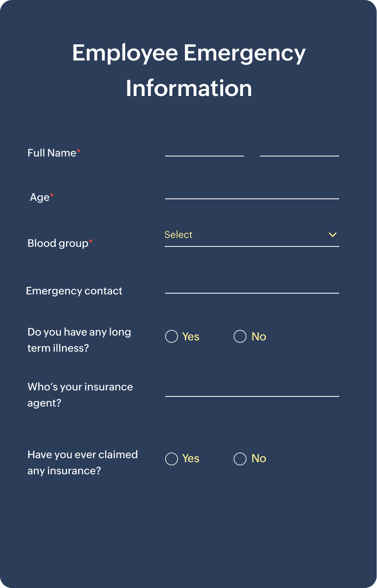This screenshot has width=377, height=588.
Task: Click the Full Name field label
Action: click(x=52, y=153)
